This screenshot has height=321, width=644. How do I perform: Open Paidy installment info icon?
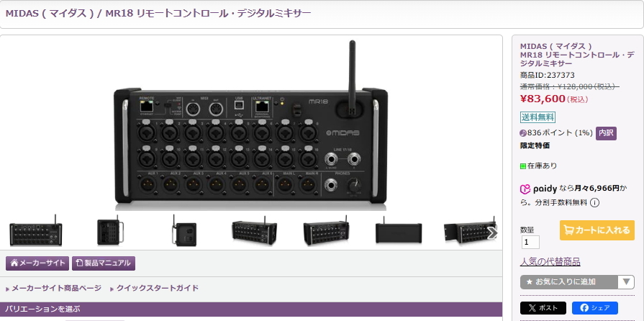coord(594,203)
